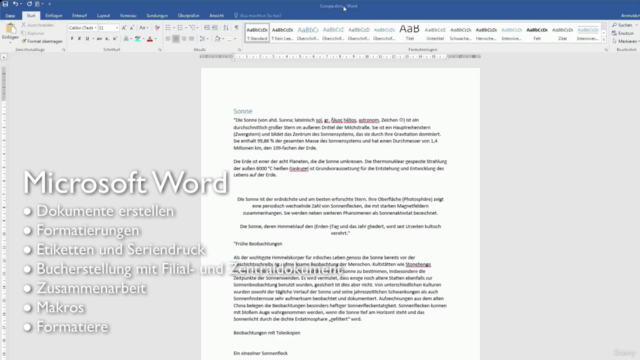The width and height of the screenshot is (640, 360).
Task: Open the font size dropdown
Action: tap(117, 28)
